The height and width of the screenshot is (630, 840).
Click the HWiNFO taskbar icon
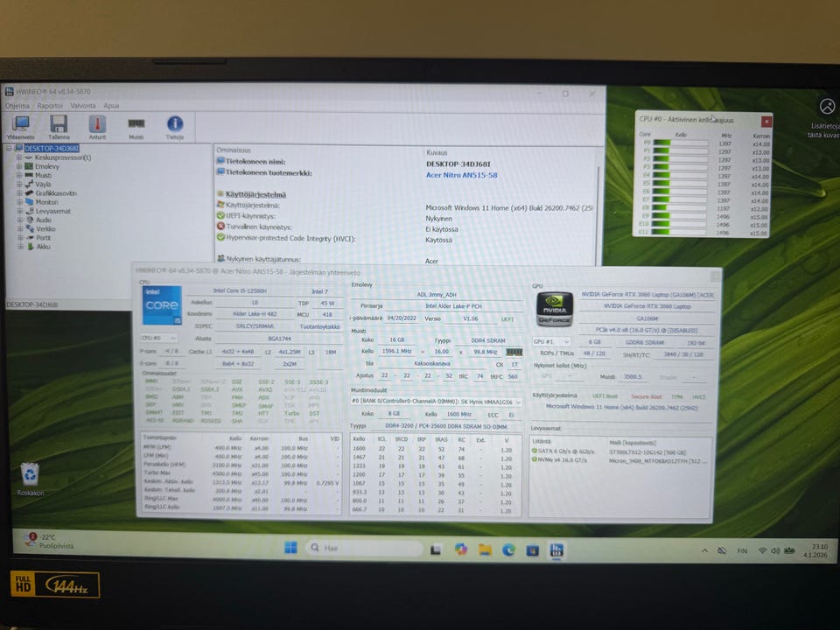(556, 549)
